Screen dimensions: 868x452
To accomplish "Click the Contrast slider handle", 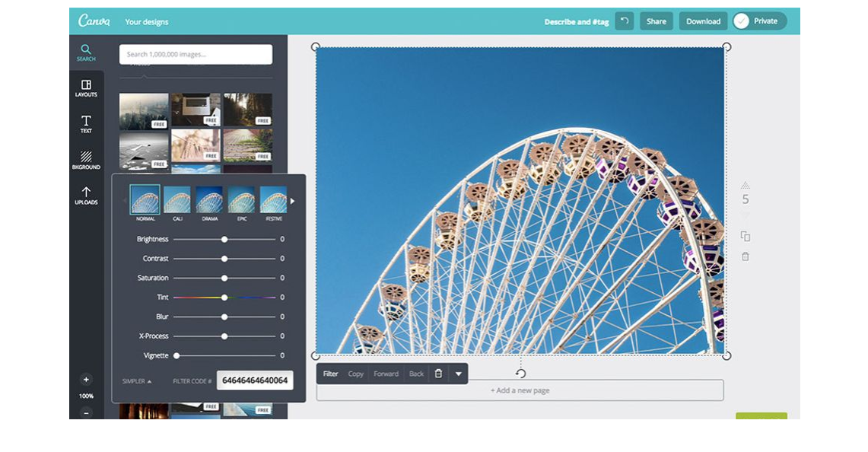I will click(224, 259).
